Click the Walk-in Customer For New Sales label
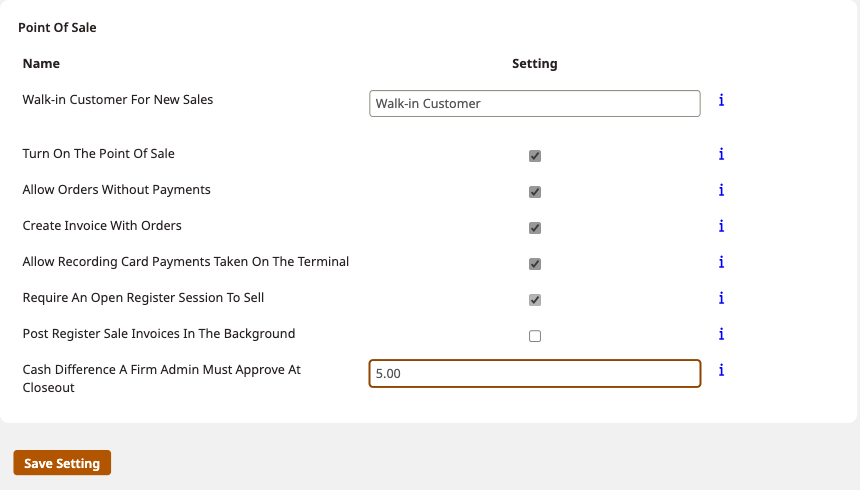This screenshot has height=490, width=860. tap(117, 99)
